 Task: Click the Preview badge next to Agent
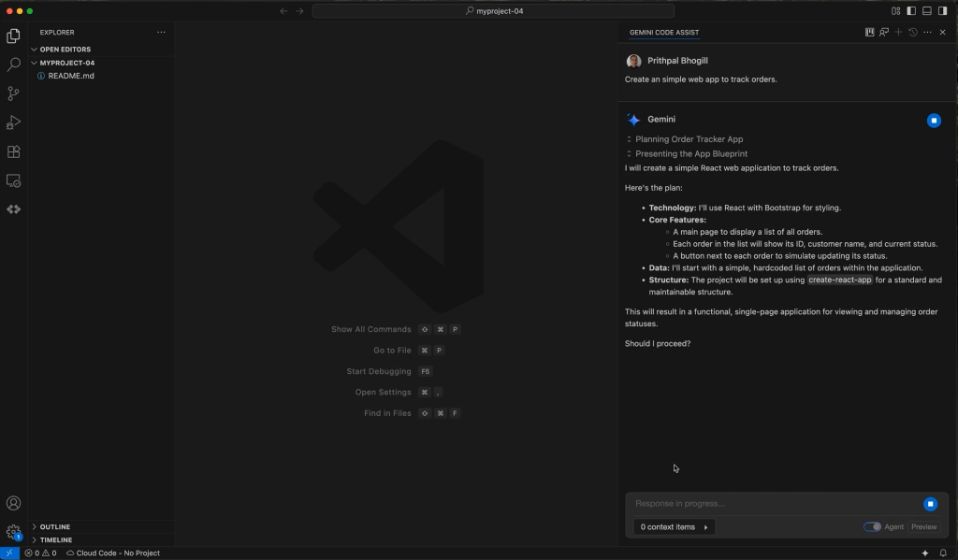pyautogui.click(x=923, y=527)
